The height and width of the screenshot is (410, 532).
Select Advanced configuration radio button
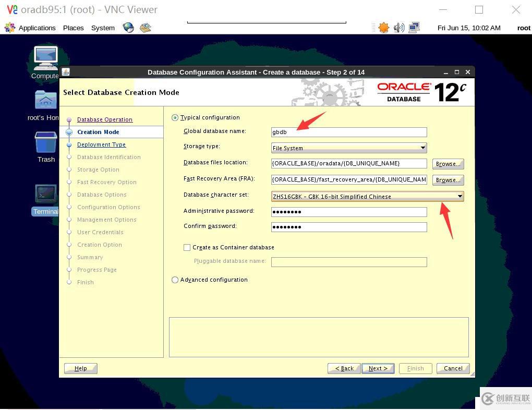click(x=175, y=280)
